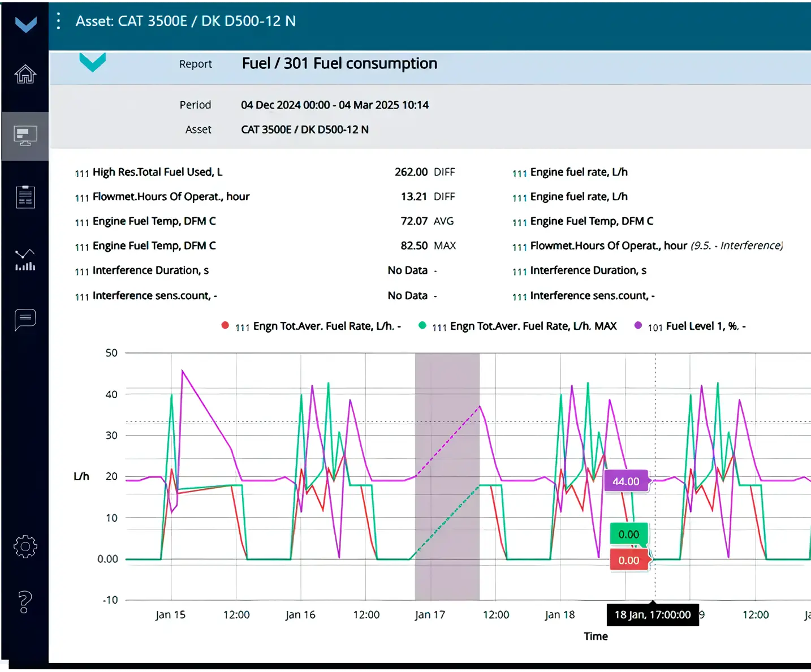Click the 44.00 purple value tooltip
Image resolution: width=811 pixels, height=672 pixels.
[626, 481]
